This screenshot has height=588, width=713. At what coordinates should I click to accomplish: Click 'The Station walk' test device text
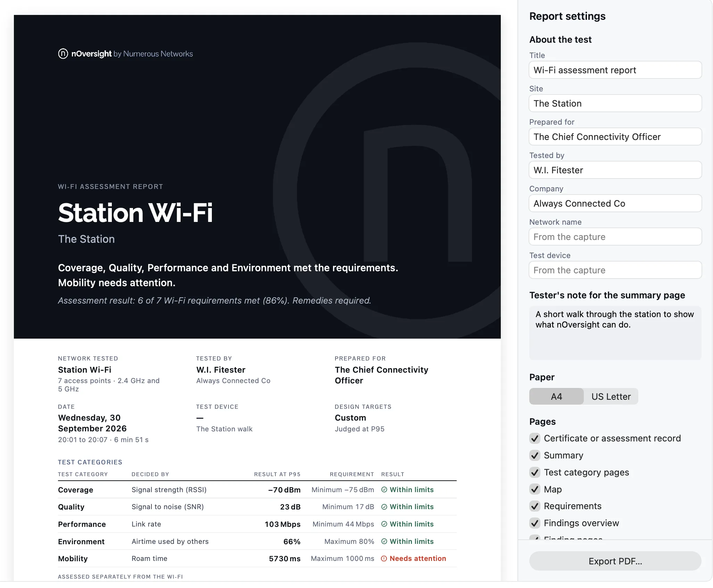pyautogui.click(x=224, y=429)
